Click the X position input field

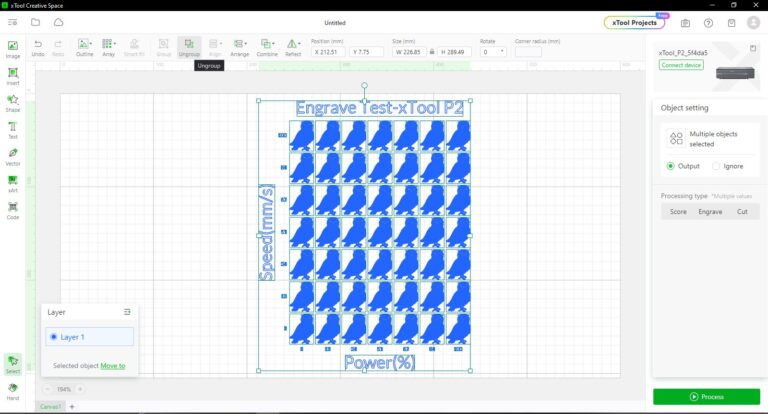328,51
